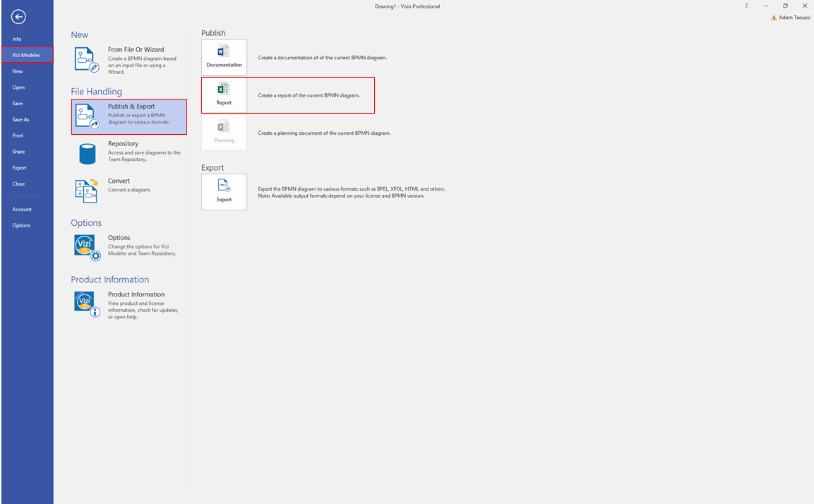Screen dimensions: 814x504
Task: Click the Adam Taoussi account name
Action: click(x=794, y=18)
